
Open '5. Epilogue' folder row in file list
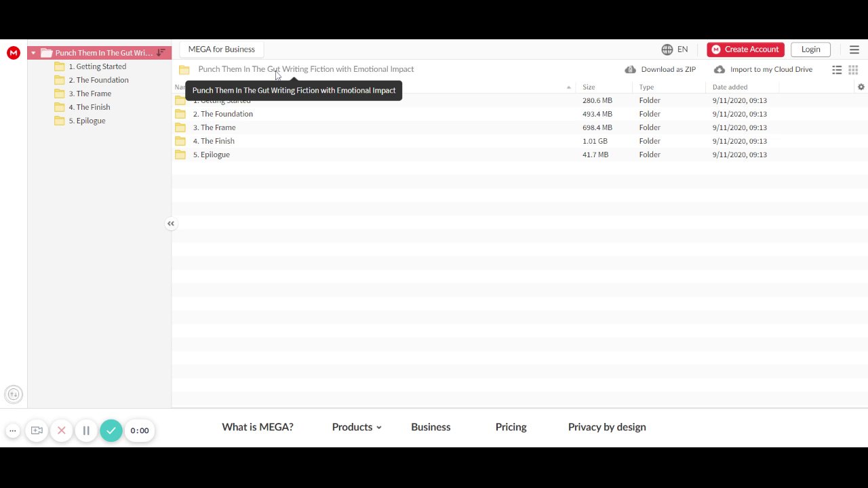pos(519,155)
